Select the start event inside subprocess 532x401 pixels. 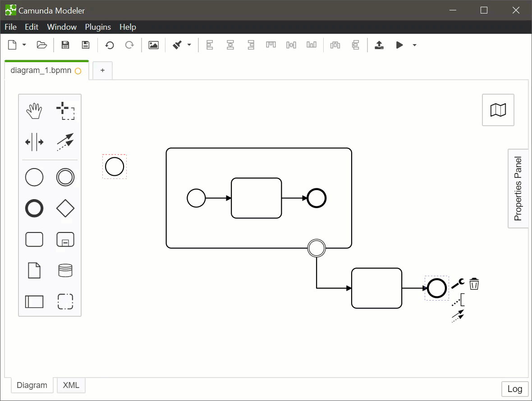[196, 198]
